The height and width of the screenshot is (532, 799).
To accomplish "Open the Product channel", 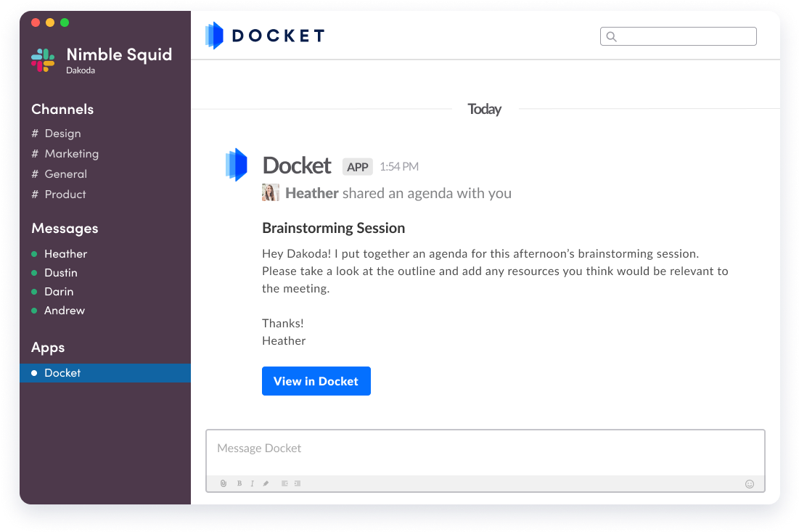I will [59, 195].
